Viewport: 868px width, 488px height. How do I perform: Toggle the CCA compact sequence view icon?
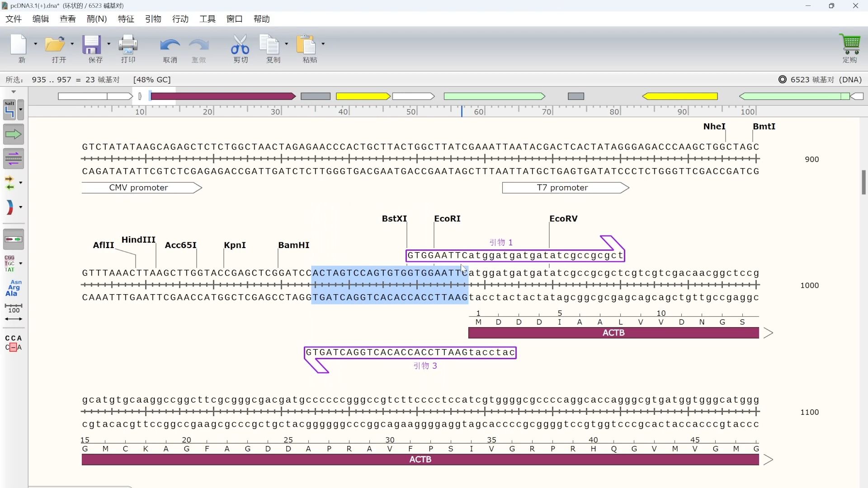tap(14, 343)
